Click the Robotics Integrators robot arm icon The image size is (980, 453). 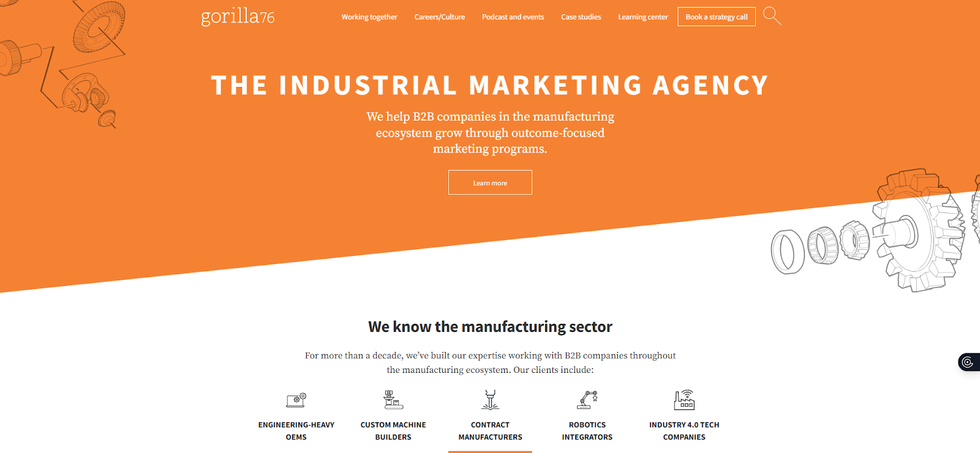pos(587,400)
